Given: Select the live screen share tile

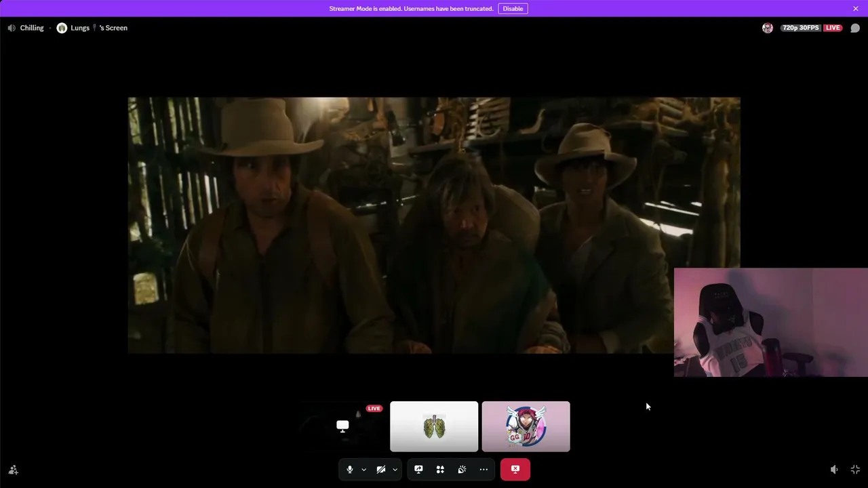Looking at the screenshot, I should [x=342, y=426].
